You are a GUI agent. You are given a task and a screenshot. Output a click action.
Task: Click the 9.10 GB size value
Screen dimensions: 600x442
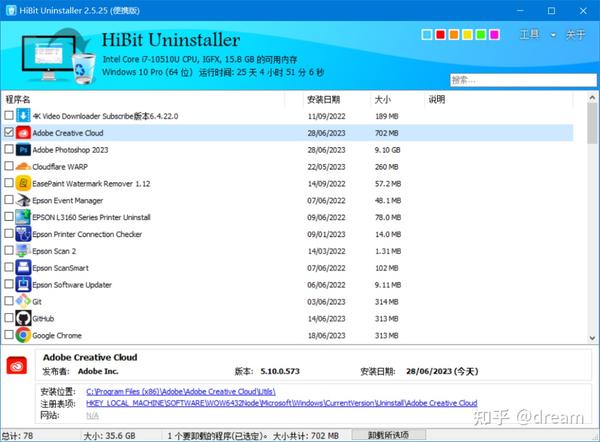tap(387, 150)
